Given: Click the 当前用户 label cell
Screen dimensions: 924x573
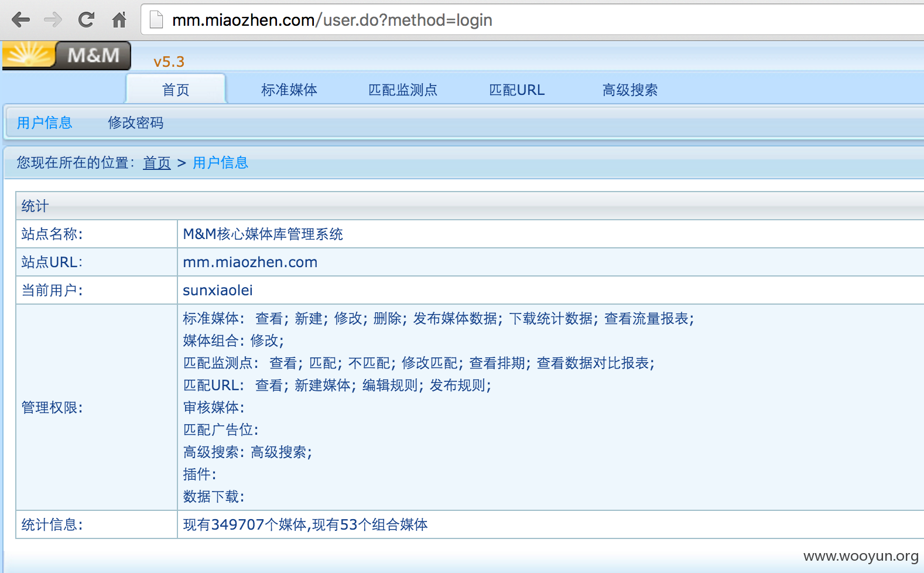Looking at the screenshot, I should click(97, 291).
